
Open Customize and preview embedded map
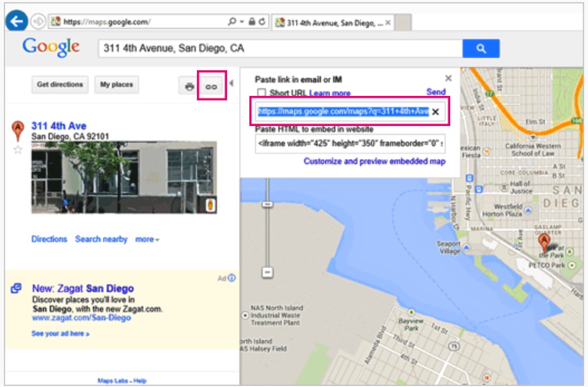375,161
